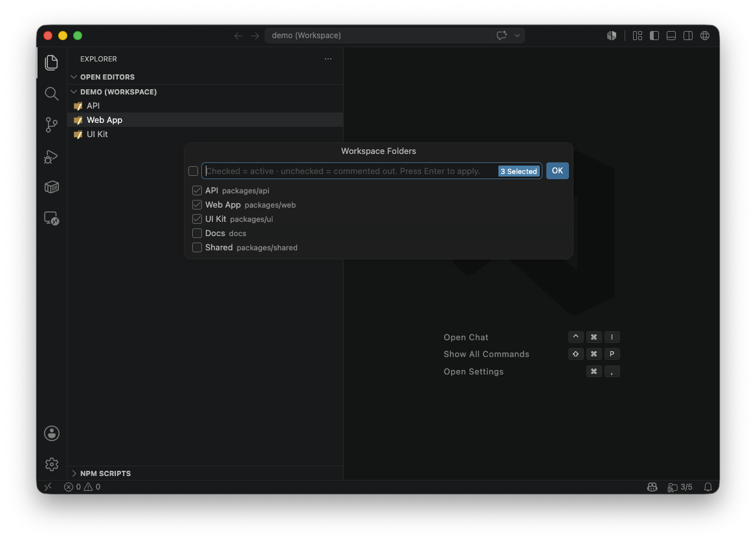This screenshot has width=756, height=542.
Task: Open the Search view in activity bar
Action: [x=52, y=94]
